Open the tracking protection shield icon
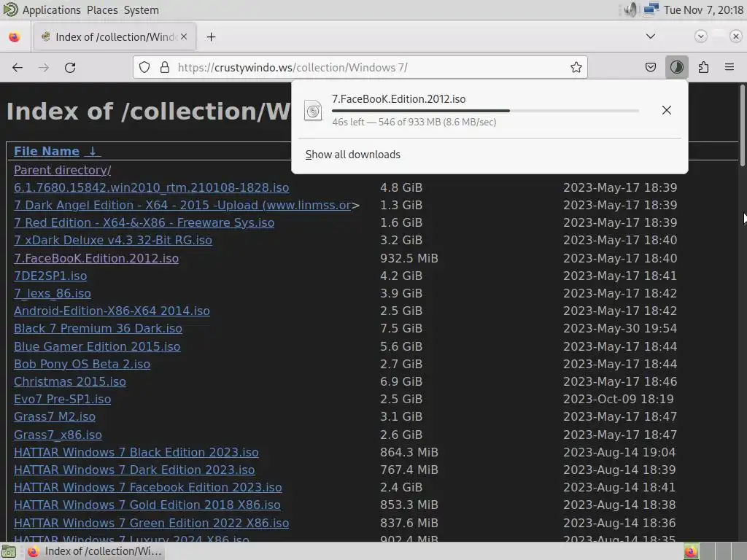Viewport: 747px width, 560px height. pos(144,68)
